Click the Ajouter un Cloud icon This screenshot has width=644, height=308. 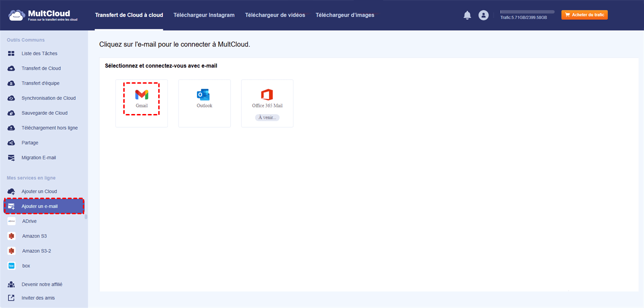tap(11, 191)
